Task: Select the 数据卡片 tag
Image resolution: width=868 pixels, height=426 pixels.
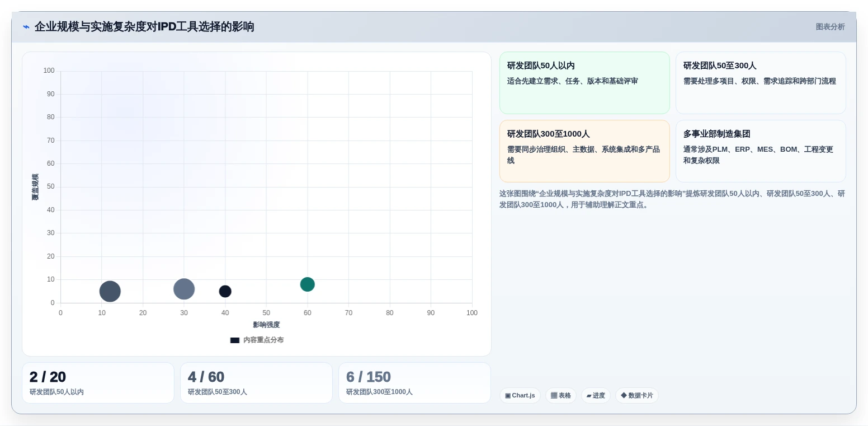Action: point(637,396)
